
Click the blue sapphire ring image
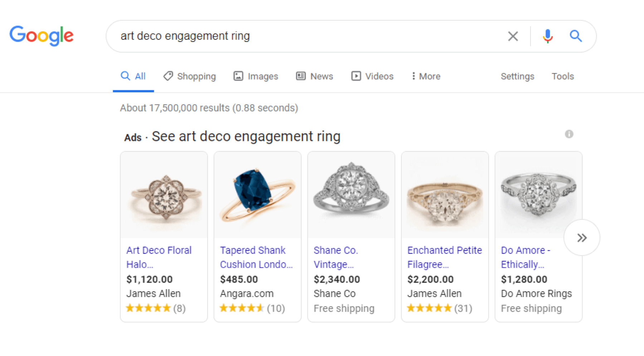point(257,195)
